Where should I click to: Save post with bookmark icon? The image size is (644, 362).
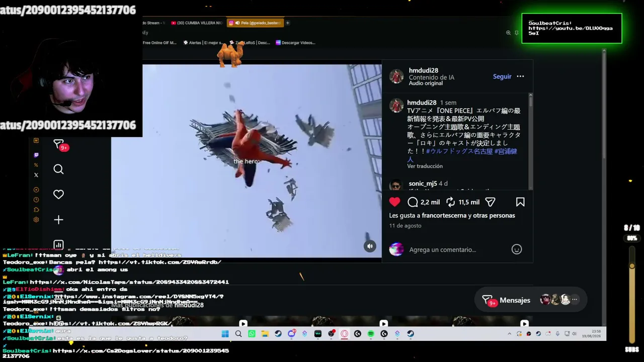click(x=520, y=202)
